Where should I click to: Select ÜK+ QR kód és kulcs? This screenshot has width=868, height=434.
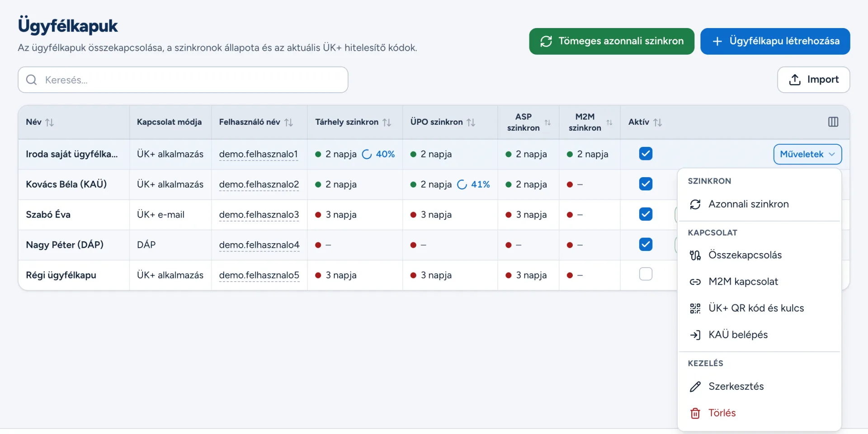pyautogui.click(x=759, y=308)
